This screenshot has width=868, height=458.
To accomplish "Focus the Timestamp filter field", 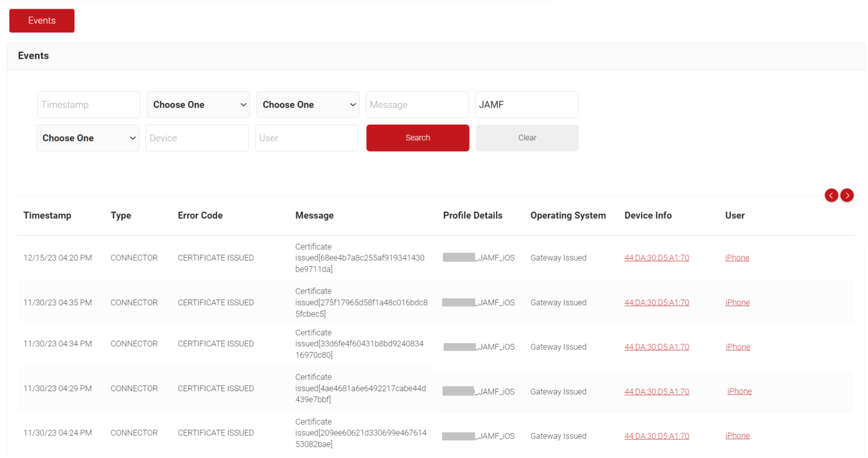I will pyautogui.click(x=89, y=105).
